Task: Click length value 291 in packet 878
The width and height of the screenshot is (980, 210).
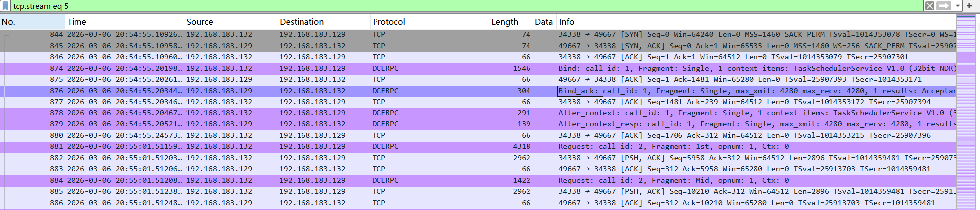Action: pyautogui.click(x=524, y=113)
